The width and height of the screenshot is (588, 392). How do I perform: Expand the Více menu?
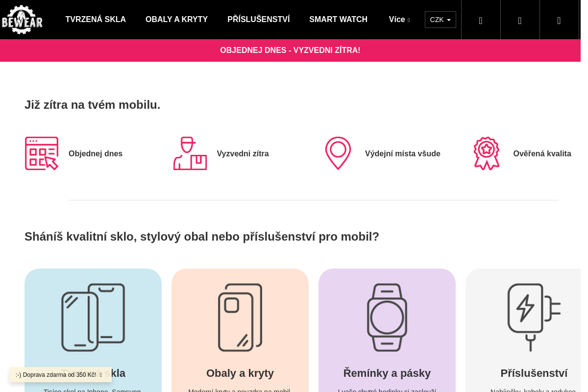tap(399, 20)
